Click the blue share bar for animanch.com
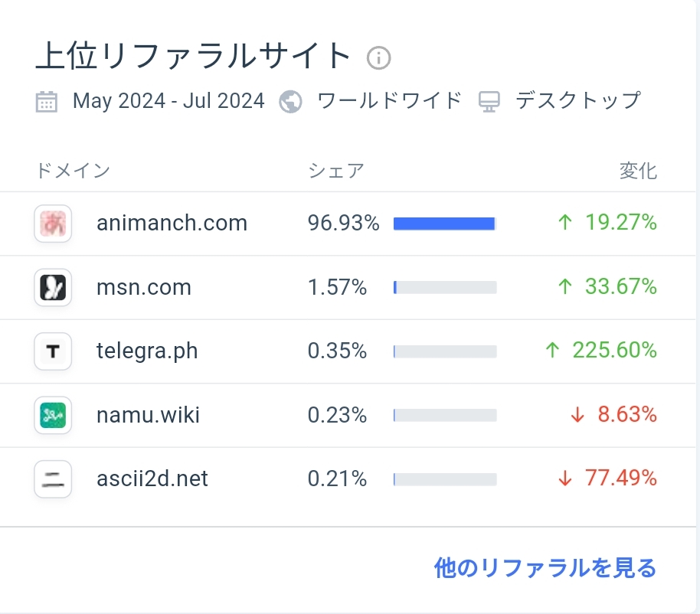The height and width of the screenshot is (614, 700). pos(445,224)
